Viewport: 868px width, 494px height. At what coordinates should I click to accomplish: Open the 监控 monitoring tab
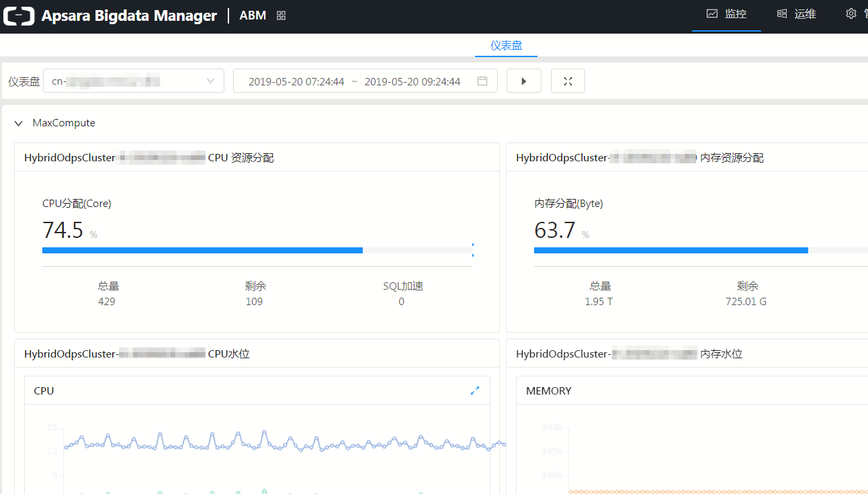click(x=726, y=14)
